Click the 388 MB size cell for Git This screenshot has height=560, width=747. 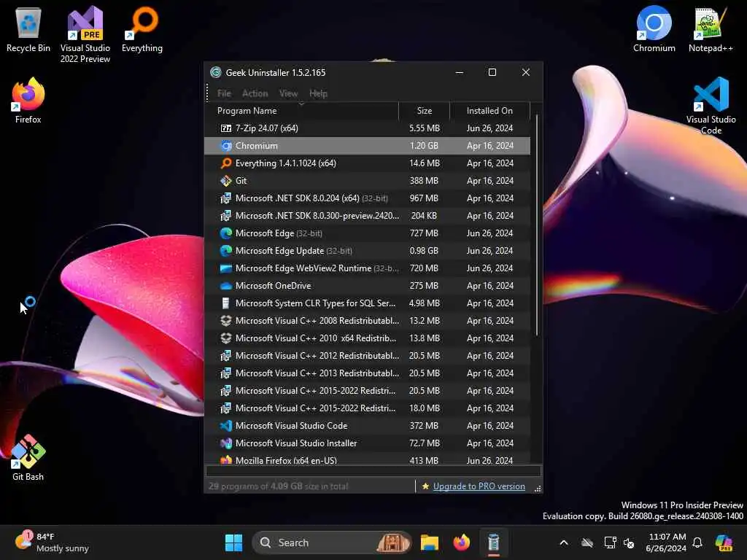point(424,181)
